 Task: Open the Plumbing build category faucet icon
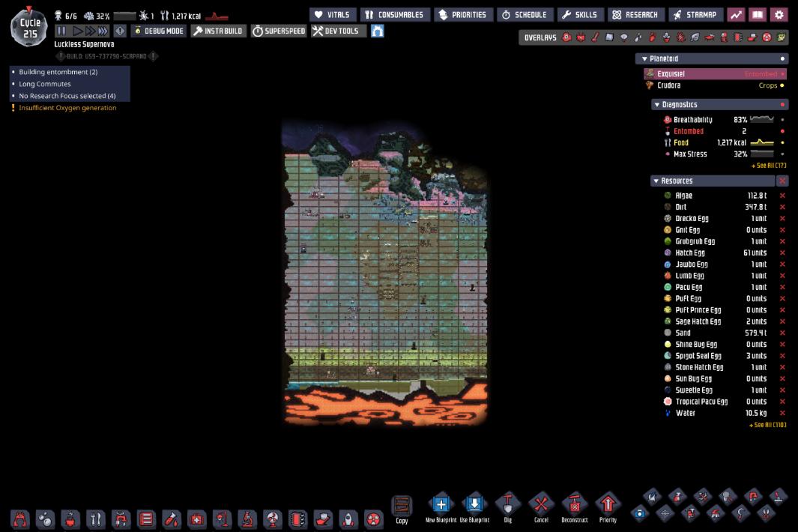(121, 519)
